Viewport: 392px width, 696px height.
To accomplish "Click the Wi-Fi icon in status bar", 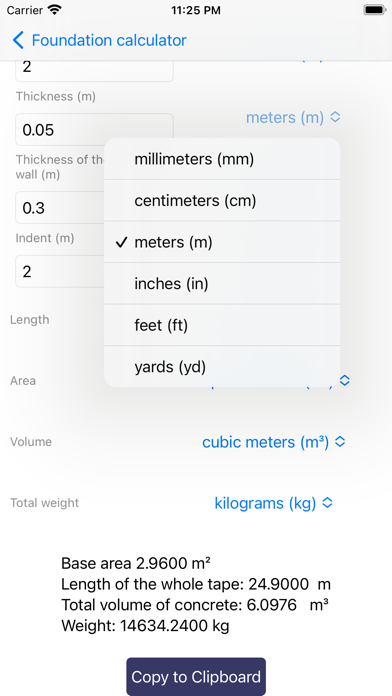I will pyautogui.click(x=55, y=10).
